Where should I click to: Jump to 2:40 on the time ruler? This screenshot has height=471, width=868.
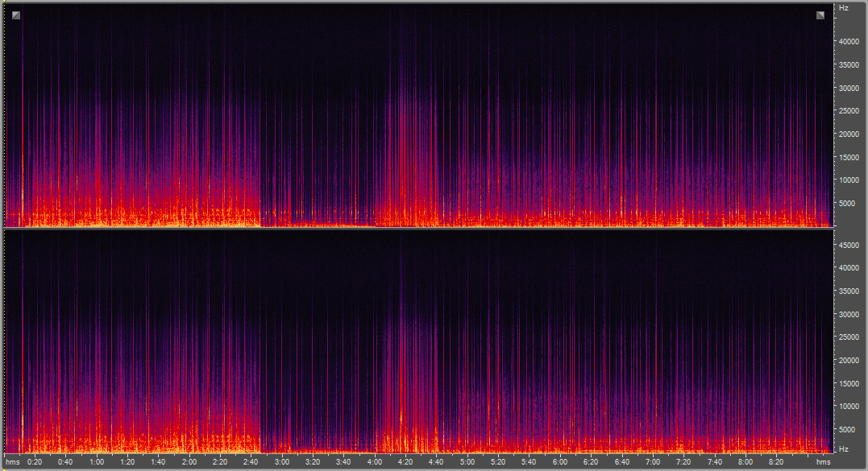(251, 462)
